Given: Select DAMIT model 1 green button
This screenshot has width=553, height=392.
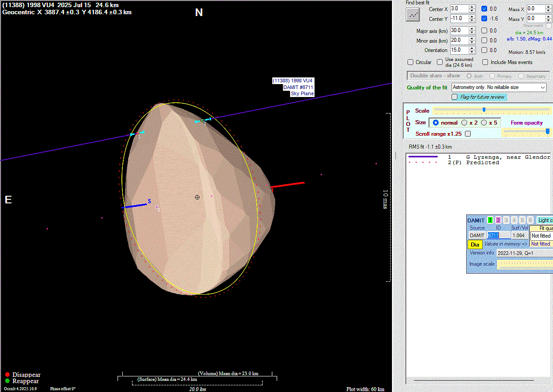Looking at the screenshot, I should tap(490, 220).
